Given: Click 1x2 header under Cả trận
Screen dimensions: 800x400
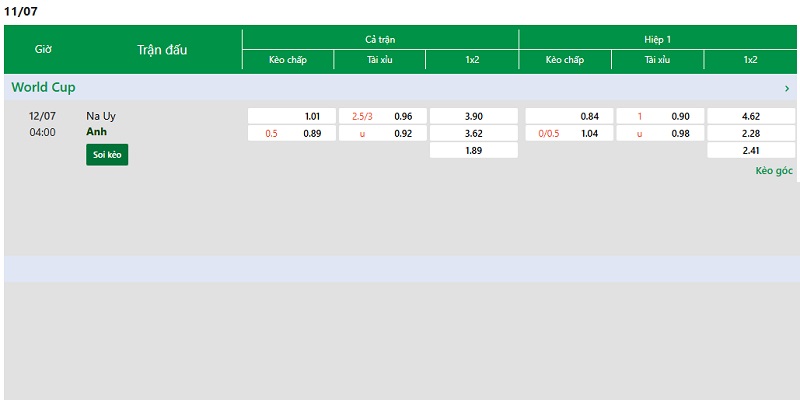Looking at the screenshot, I should coord(472,60).
